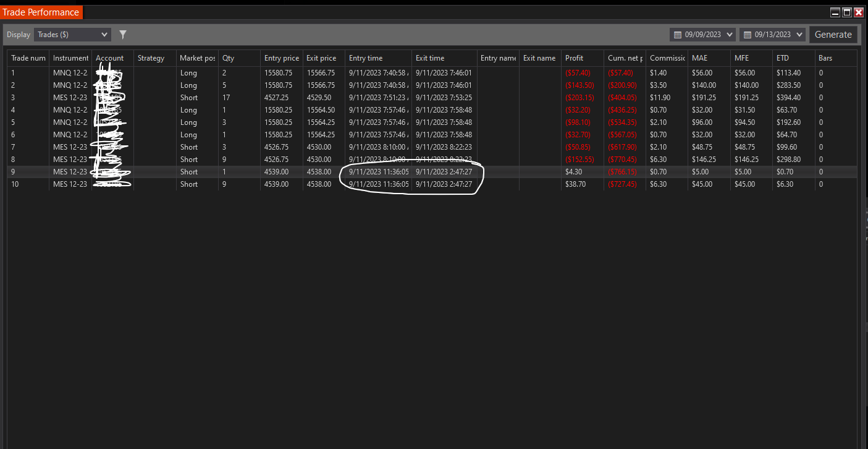Click profit ($152.55) in trade 8
This screenshot has width=868, height=449.
579,160
